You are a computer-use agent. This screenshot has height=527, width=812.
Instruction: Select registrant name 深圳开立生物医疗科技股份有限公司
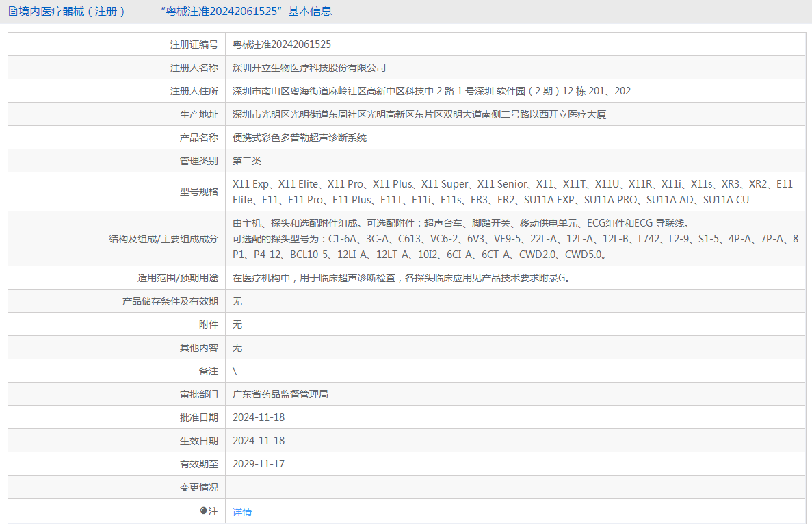pos(309,68)
